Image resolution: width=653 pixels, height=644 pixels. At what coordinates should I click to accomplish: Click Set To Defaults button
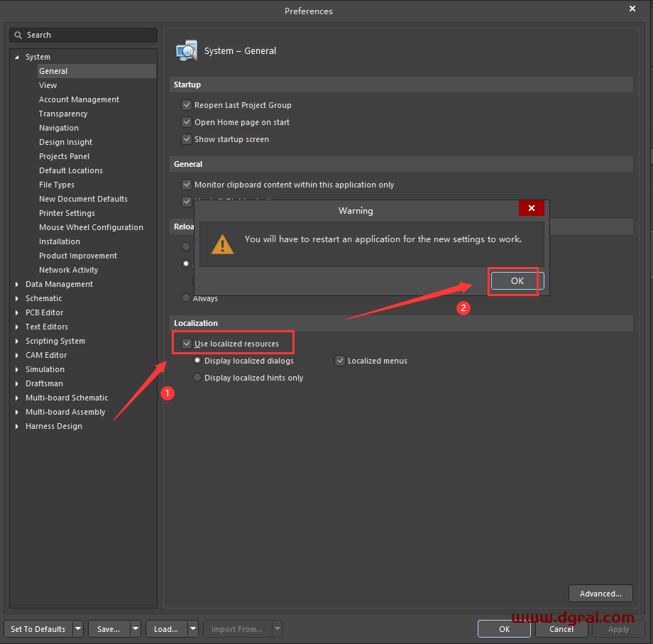(38, 628)
